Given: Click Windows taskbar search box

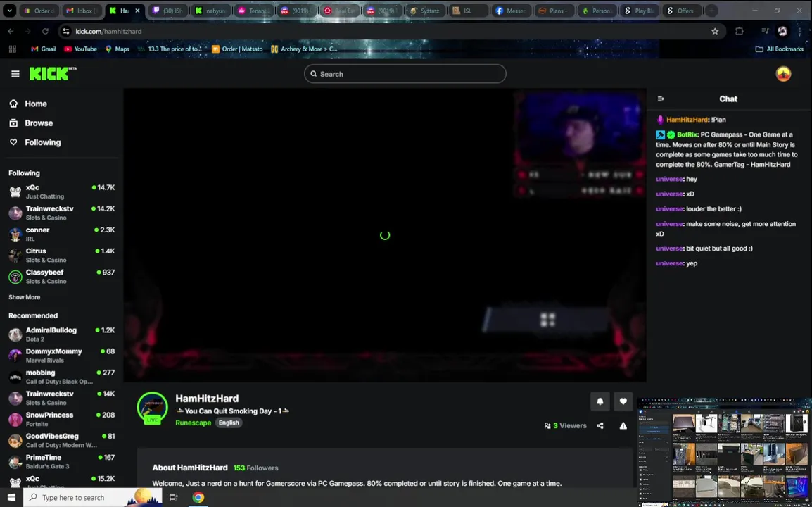Looking at the screenshot, I should click(93, 497).
